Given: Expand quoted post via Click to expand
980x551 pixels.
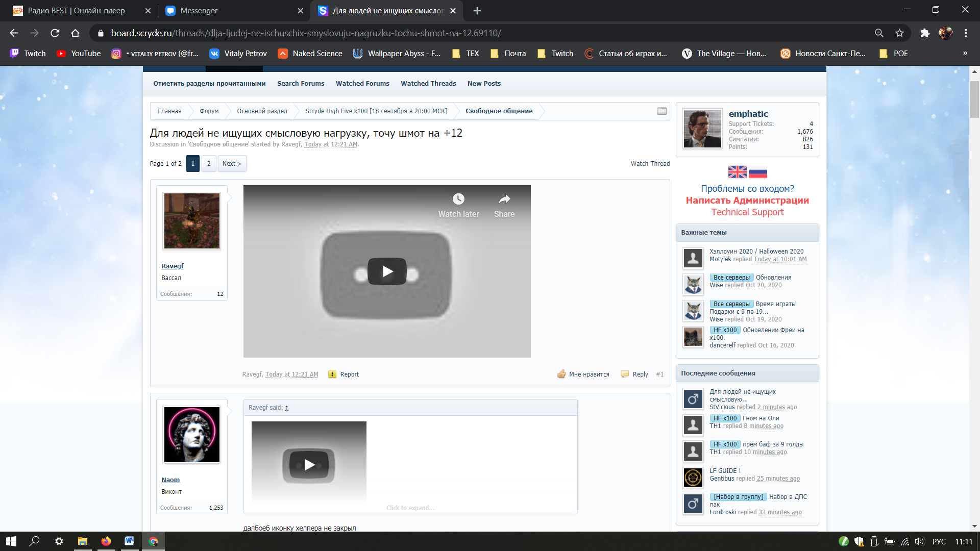Looking at the screenshot, I should click(410, 508).
